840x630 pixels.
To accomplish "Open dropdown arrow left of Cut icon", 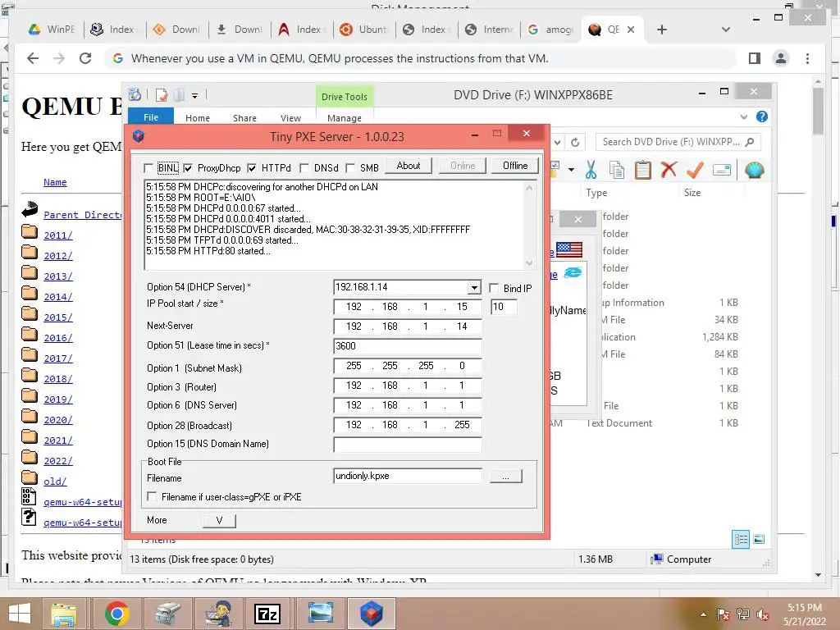I will pos(572,171).
